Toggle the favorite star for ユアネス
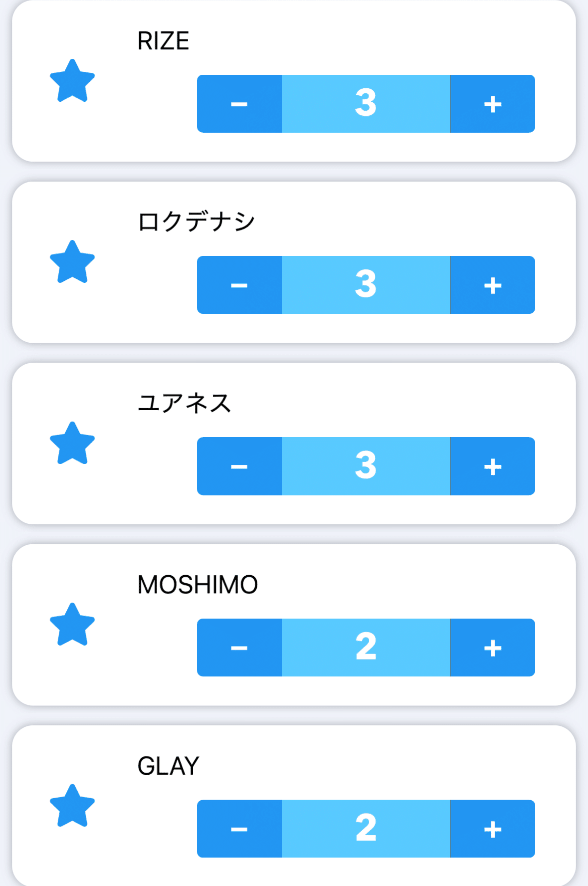588x886 pixels. pyautogui.click(x=72, y=443)
